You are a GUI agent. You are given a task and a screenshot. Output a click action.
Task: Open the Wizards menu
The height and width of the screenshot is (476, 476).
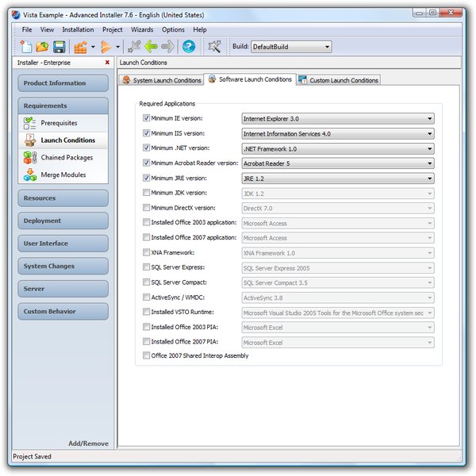[142, 30]
